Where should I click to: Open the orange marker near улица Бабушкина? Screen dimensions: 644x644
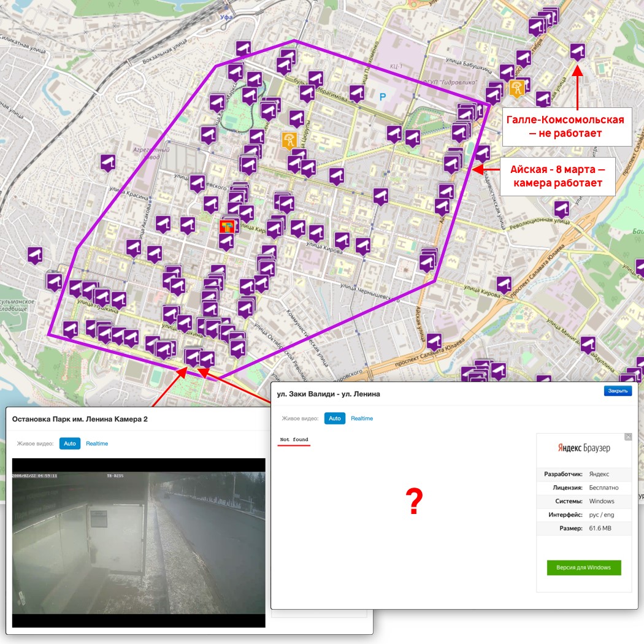[x=516, y=88]
